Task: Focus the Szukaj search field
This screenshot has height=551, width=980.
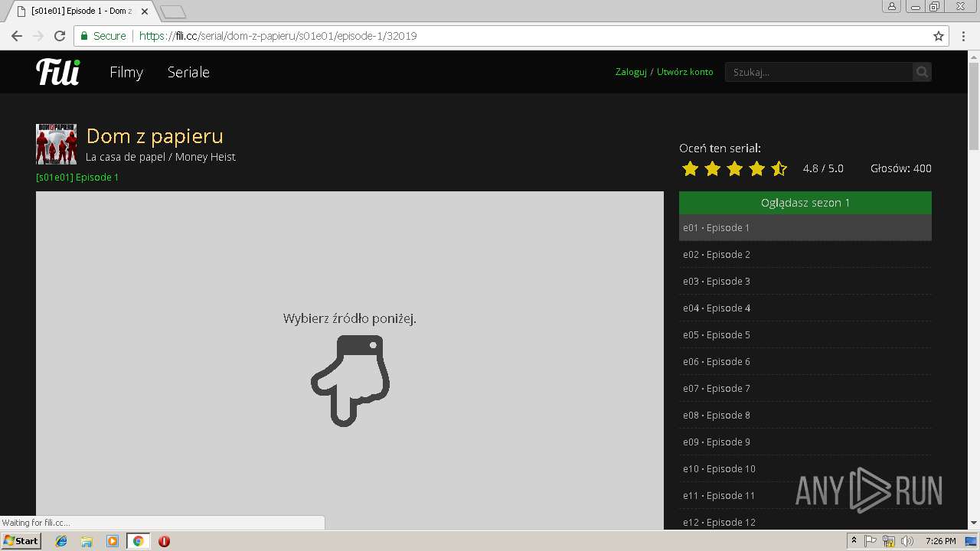Action: pos(818,72)
